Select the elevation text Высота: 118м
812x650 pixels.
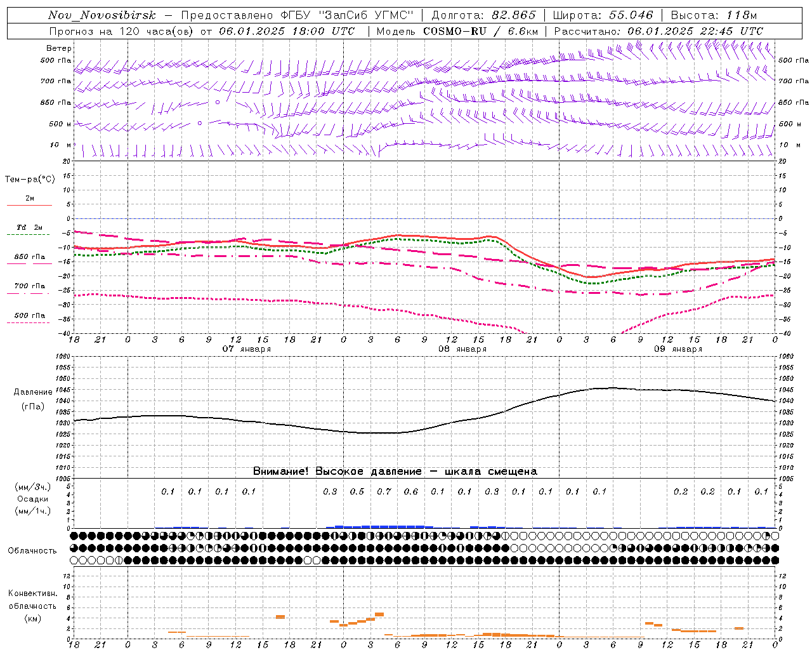714,15
